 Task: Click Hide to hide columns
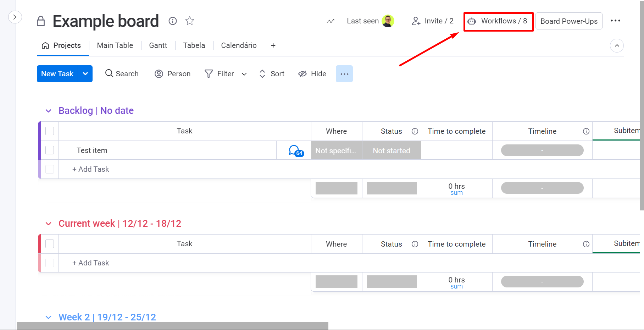click(312, 74)
